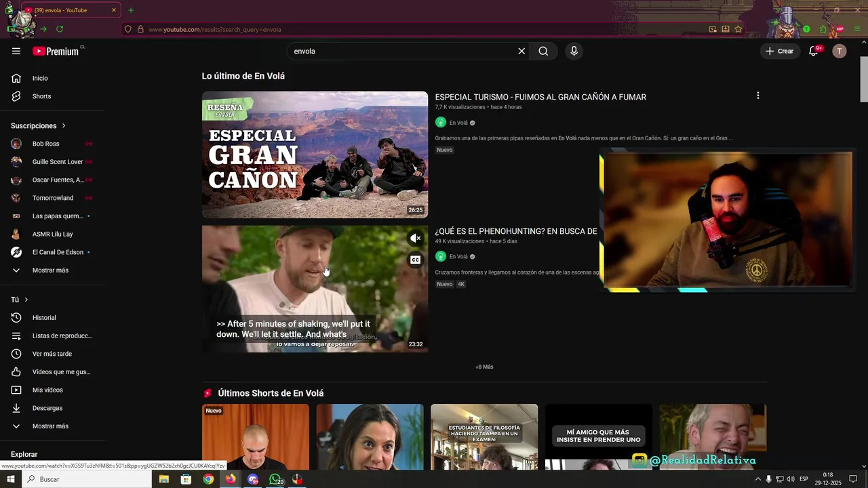This screenshot has width=868, height=488.
Task: Open the Explorar sidebar heading
Action: [24, 454]
